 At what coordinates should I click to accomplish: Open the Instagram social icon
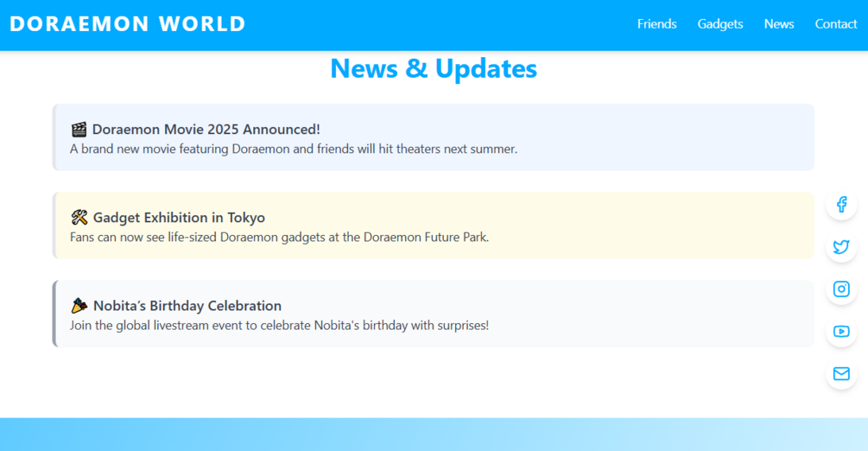coord(841,289)
